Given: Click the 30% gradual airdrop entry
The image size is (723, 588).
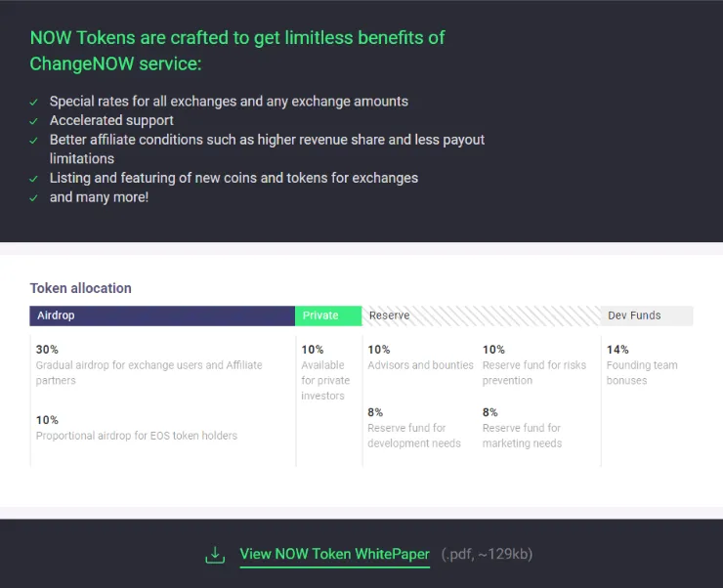Looking at the screenshot, I should coord(149,365).
